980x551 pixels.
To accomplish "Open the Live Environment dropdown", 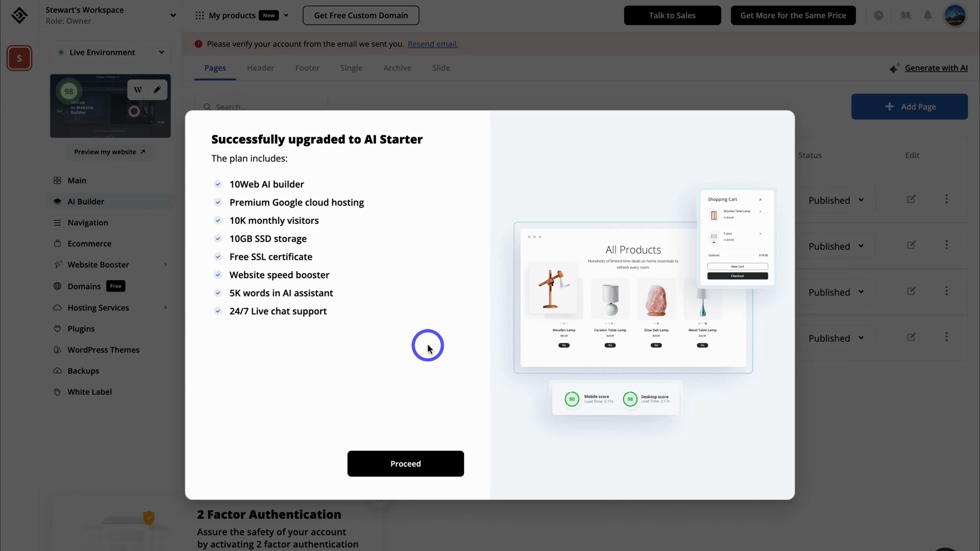I will [x=111, y=52].
